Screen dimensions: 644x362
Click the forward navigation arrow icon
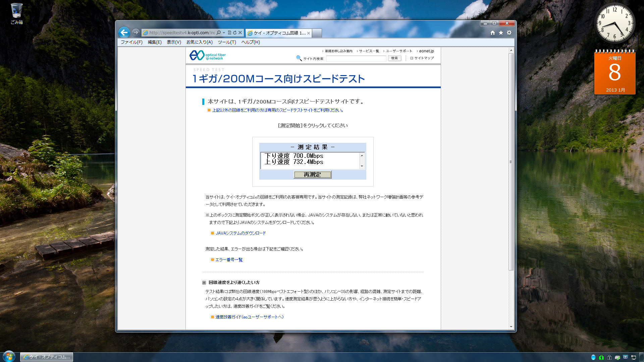(x=136, y=32)
